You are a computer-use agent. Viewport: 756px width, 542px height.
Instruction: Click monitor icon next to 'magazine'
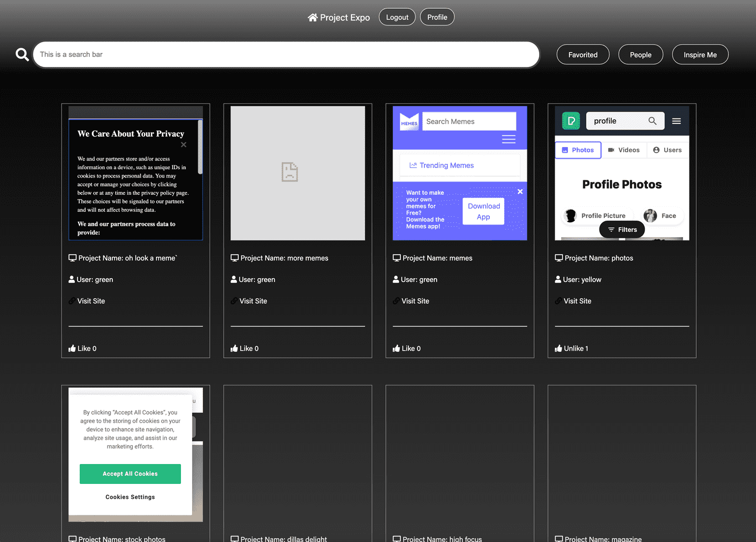pyautogui.click(x=559, y=539)
